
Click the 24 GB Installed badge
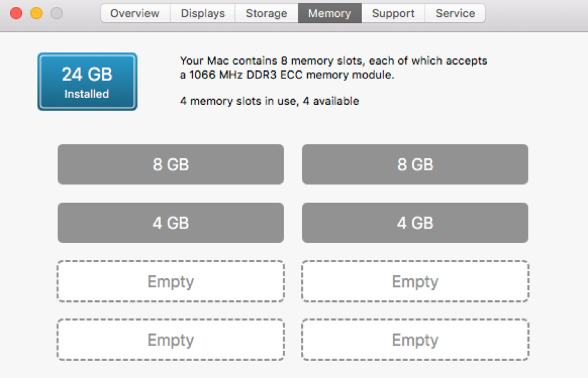pyautogui.click(x=87, y=82)
